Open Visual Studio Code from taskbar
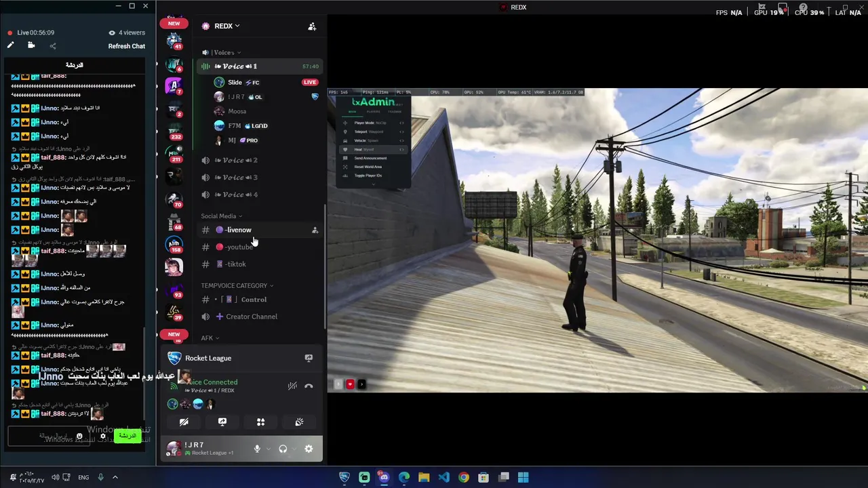 [443, 477]
